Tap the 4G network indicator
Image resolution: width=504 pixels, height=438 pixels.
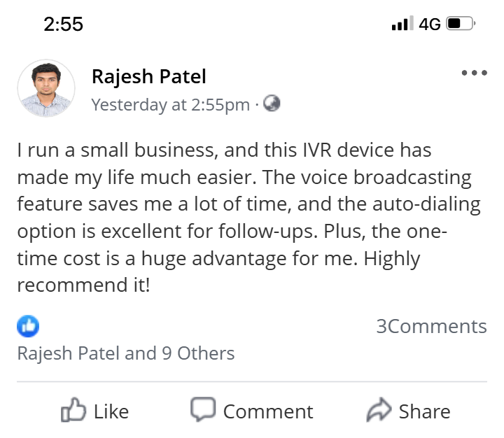tap(429, 24)
